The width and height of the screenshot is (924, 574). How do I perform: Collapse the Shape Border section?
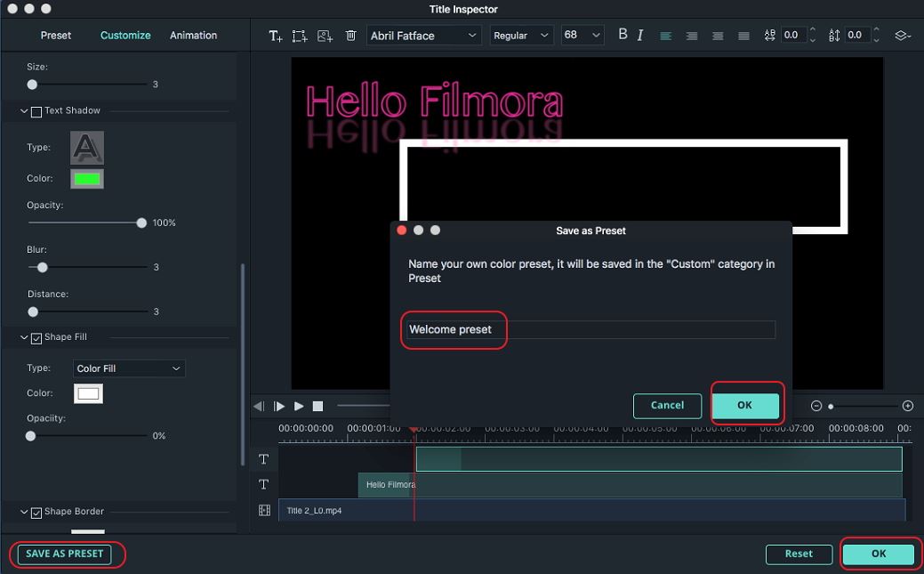(24, 512)
